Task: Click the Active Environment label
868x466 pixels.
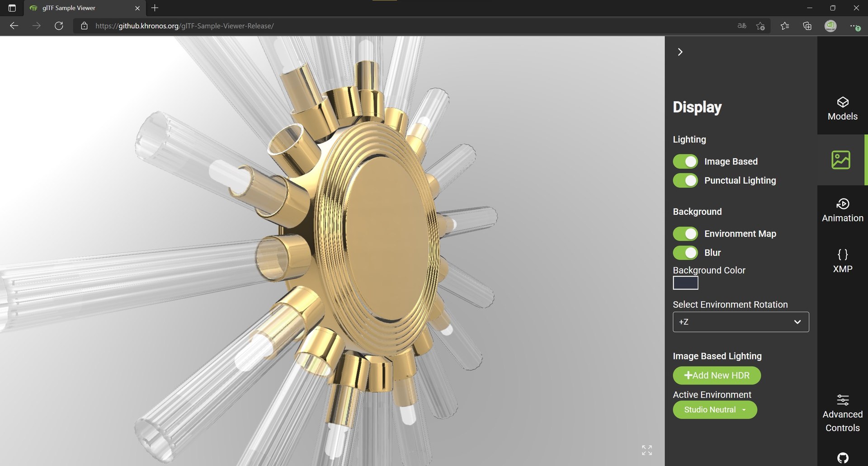Action: (x=712, y=395)
